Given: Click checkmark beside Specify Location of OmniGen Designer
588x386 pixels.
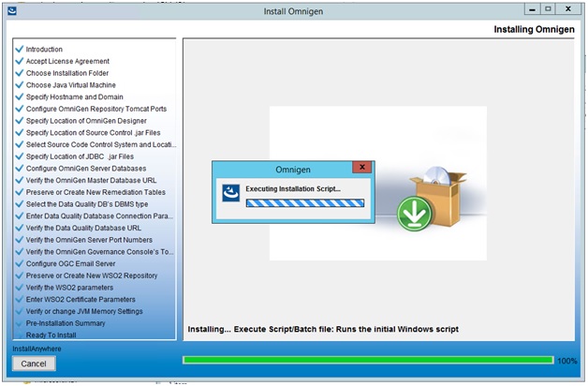Looking at the screenshot, I should pyautogui.click(x=20, y=121).
